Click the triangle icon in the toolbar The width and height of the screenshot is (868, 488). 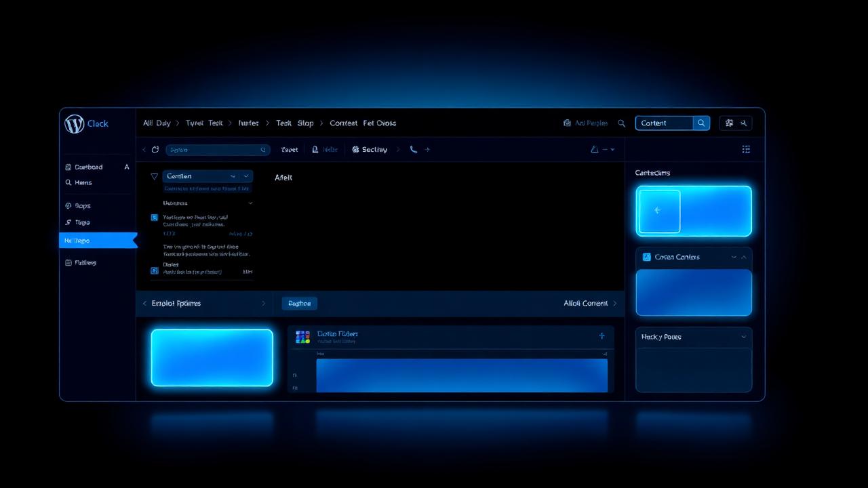pos(595,149)
